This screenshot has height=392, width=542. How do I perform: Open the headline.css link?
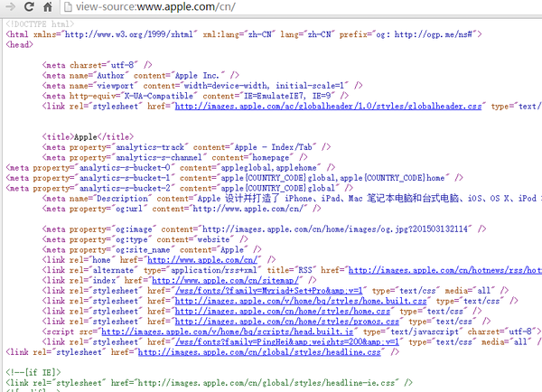[259, 352]
